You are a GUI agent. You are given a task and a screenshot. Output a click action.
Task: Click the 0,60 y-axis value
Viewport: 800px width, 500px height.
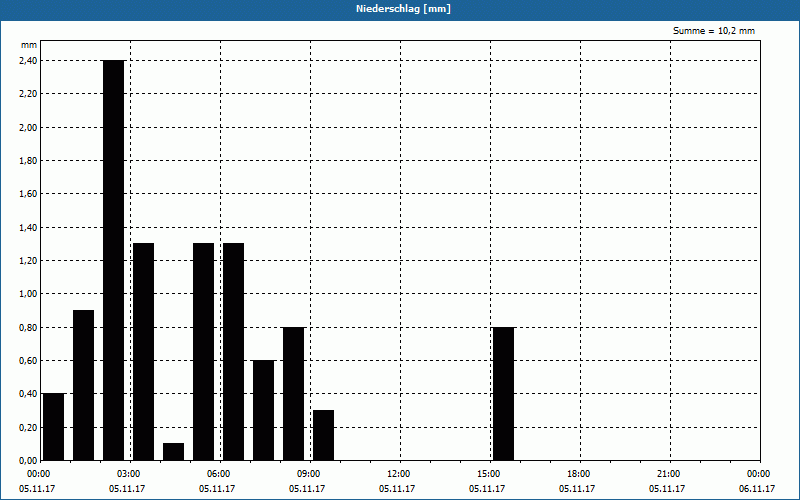[x=28, y=361]
